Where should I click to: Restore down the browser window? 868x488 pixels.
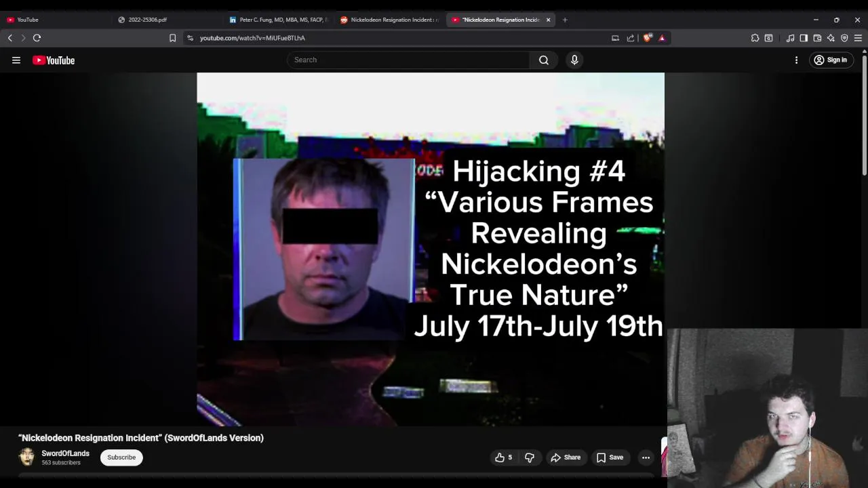click(x=837, y=20)
